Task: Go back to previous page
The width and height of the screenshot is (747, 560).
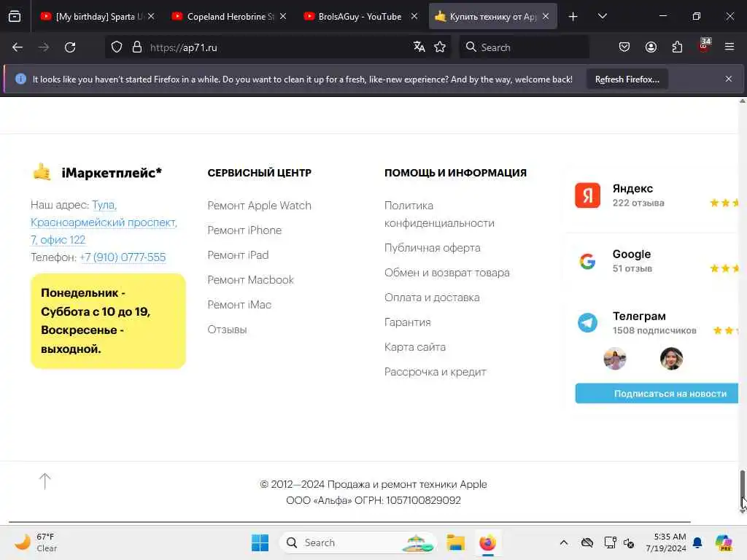Action: coord(18,47)
